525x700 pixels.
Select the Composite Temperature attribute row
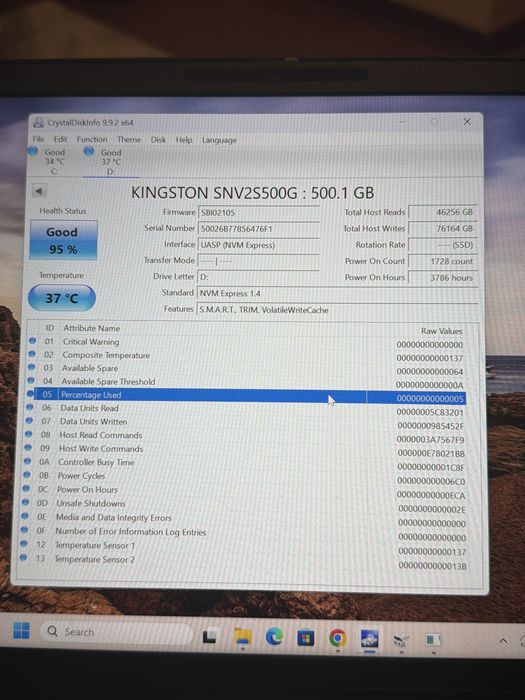click(x=248, y=356)
